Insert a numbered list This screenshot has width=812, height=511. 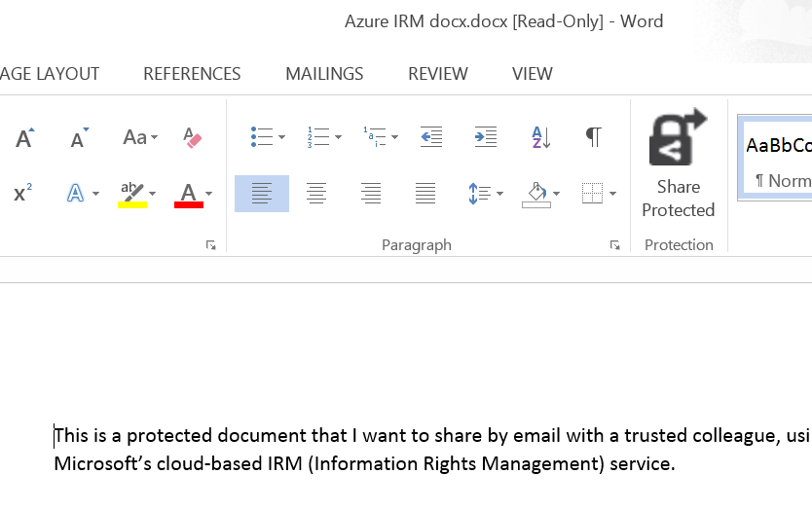pyautogui.click(x=318, y=137)
